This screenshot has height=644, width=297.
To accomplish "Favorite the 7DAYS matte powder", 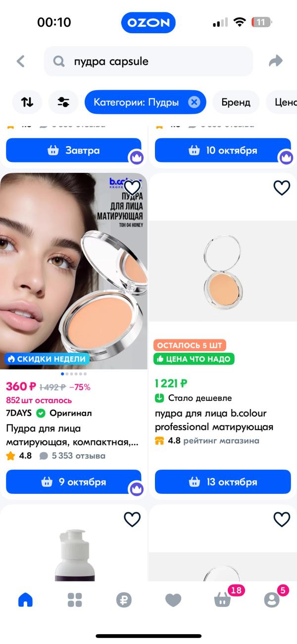I will click(x=132, y=188).
